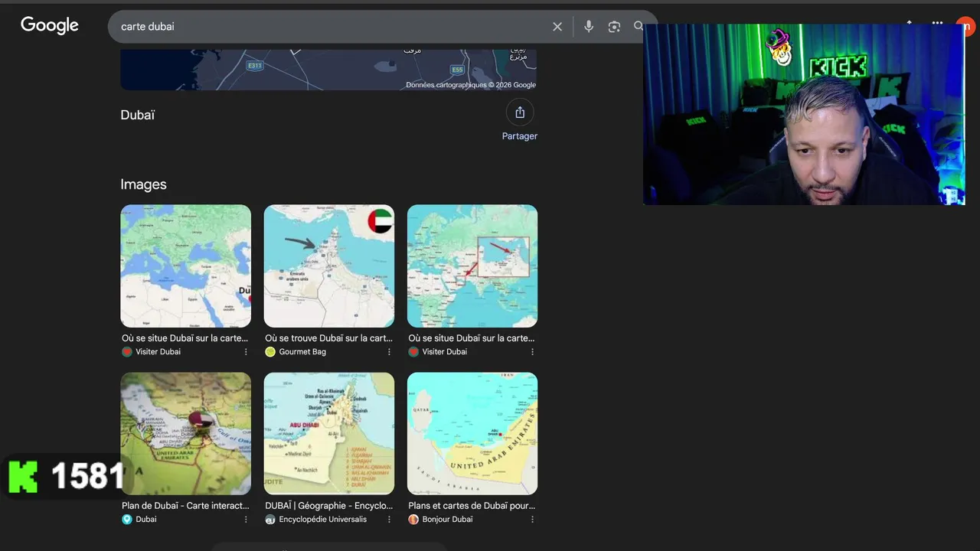This screenshot has width=980, height=551.
Task: Open more options for Dubai source result
Action: click(x=246, y=520)
